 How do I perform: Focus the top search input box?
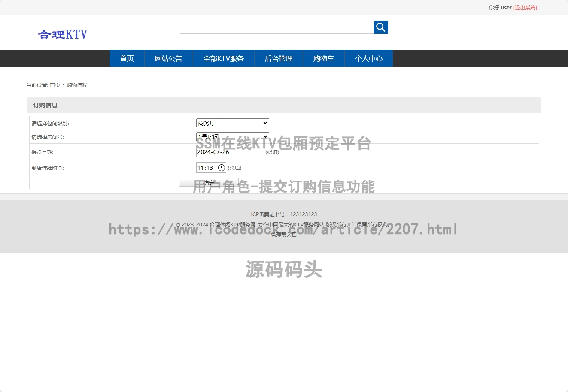(276, 27)
